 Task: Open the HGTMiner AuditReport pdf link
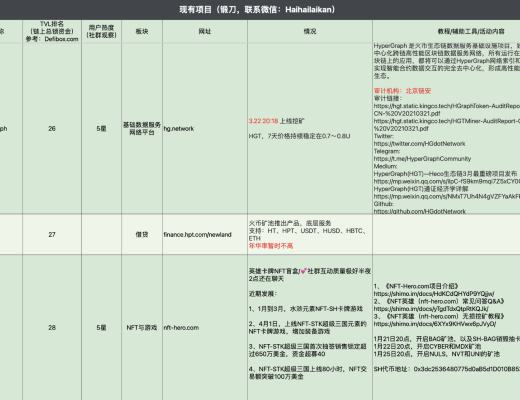click(447, 125)
